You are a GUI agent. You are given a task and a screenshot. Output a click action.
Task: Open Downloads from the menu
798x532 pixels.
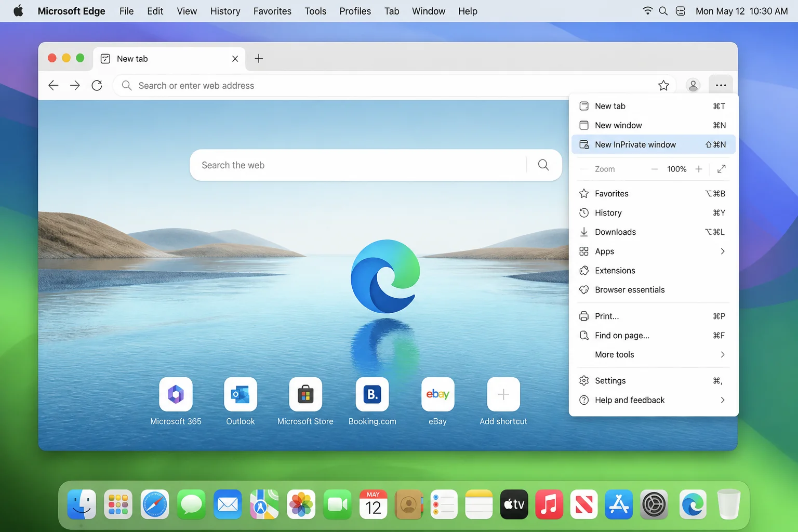(654, 232)
